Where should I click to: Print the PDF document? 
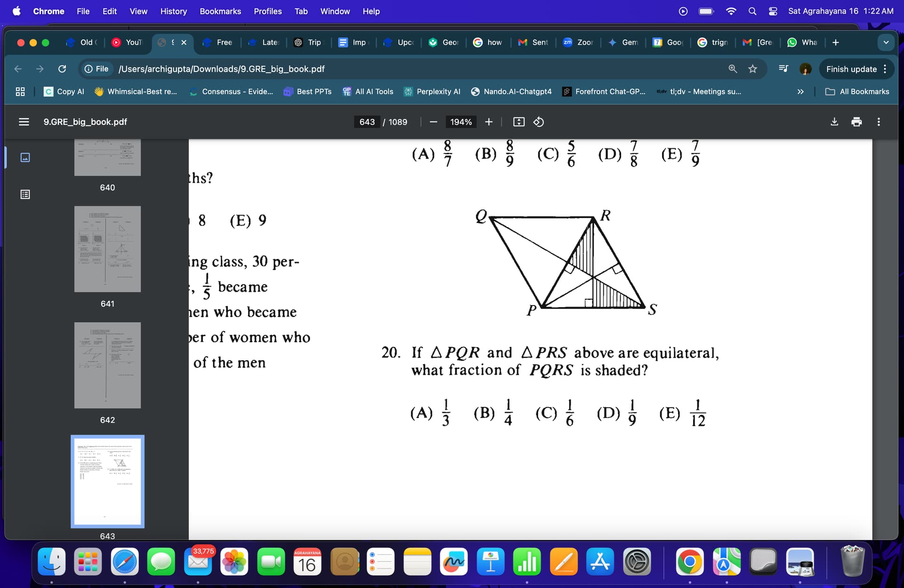point(856,122)
